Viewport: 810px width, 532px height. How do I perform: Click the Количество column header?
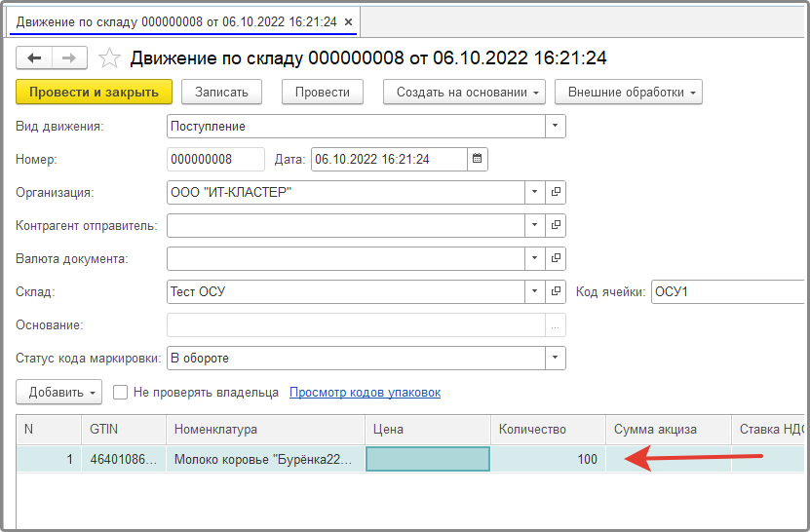[548, 430]
